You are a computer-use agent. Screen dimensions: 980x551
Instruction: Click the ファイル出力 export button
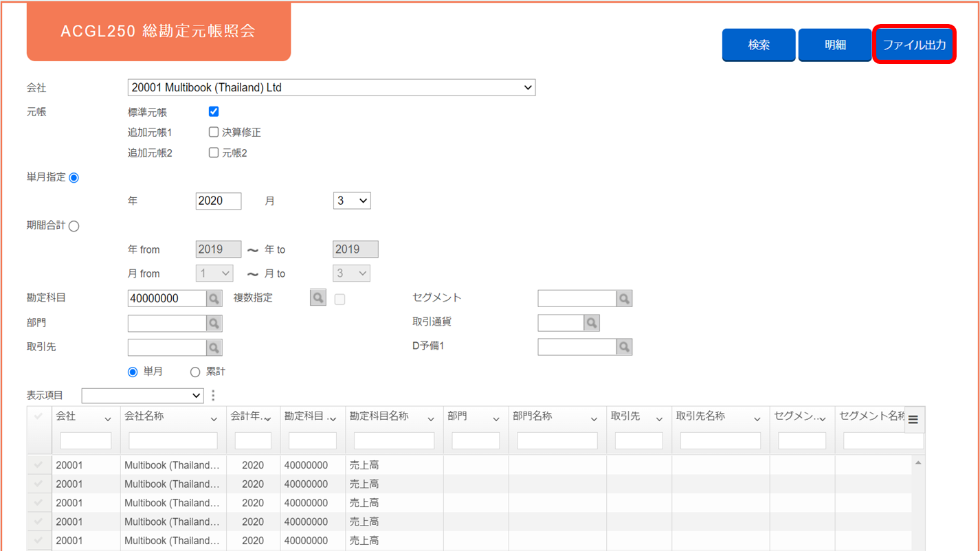point(914,45)
